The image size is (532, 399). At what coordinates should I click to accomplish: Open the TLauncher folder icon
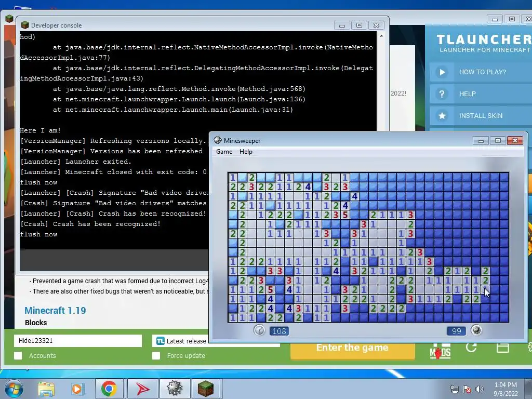tap(502, 348)
